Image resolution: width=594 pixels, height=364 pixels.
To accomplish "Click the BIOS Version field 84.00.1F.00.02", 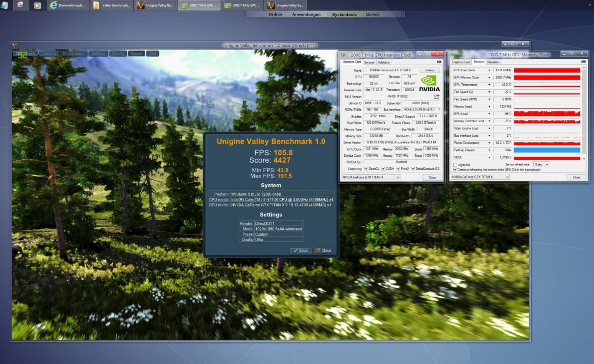I will click(398, 96).
